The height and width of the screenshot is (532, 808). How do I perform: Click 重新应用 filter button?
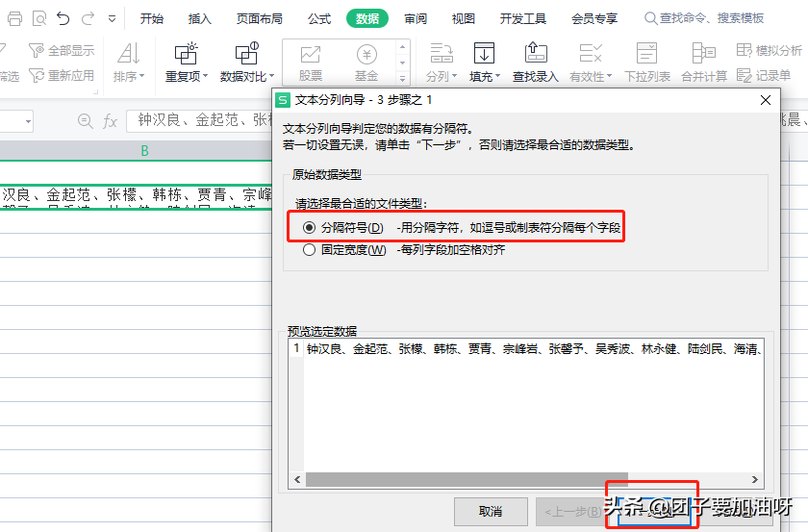point(62,76)
